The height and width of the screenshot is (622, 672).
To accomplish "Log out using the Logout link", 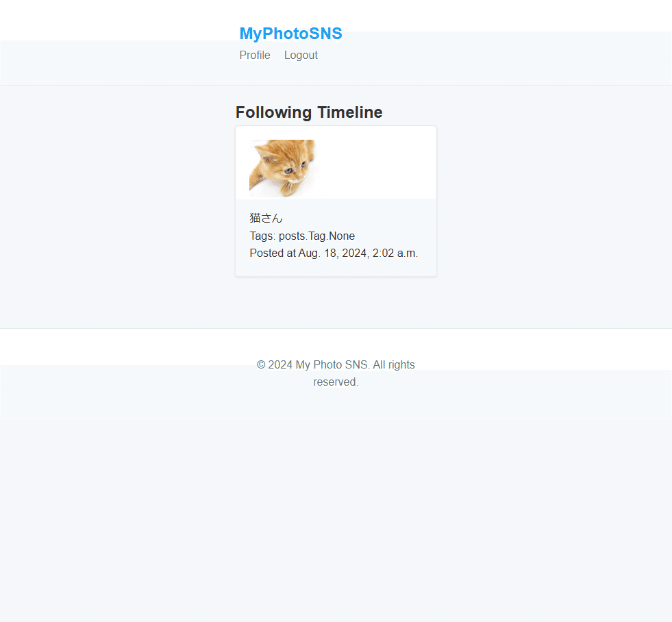I will (301, 55).
